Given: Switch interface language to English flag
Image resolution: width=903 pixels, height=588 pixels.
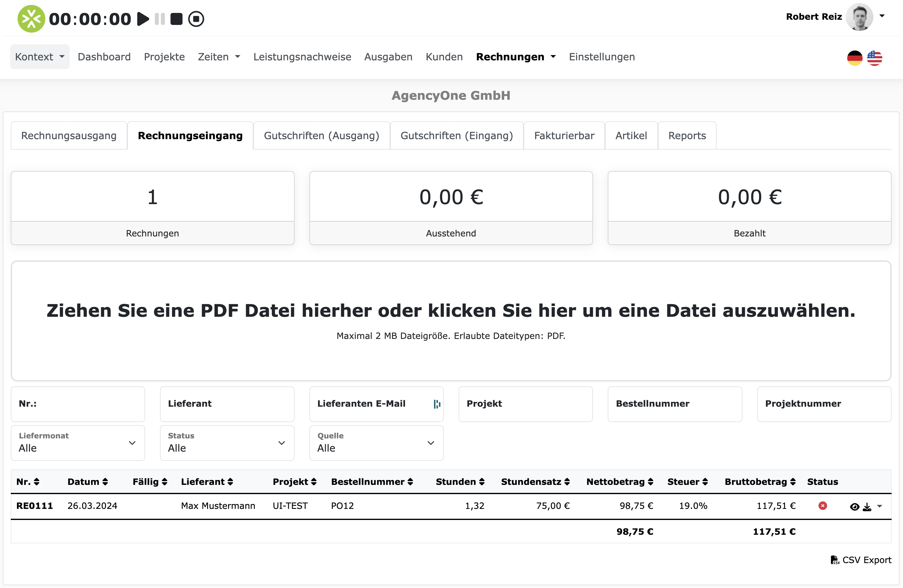Looking at the screenshot, I should 875,58.
